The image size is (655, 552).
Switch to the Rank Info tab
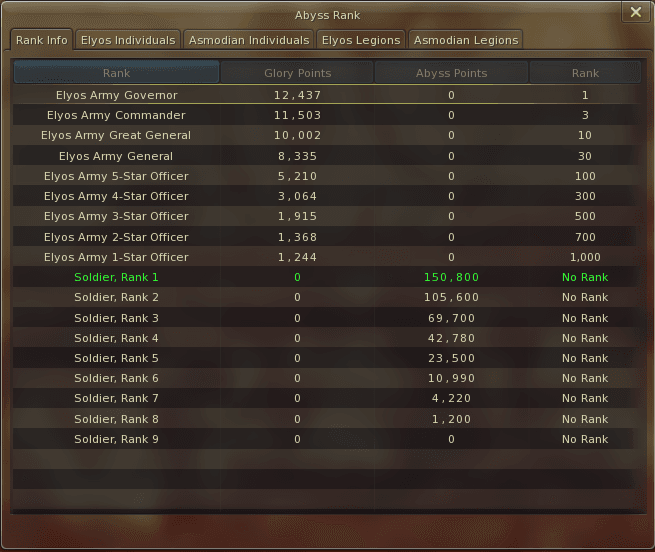[41, 40]
